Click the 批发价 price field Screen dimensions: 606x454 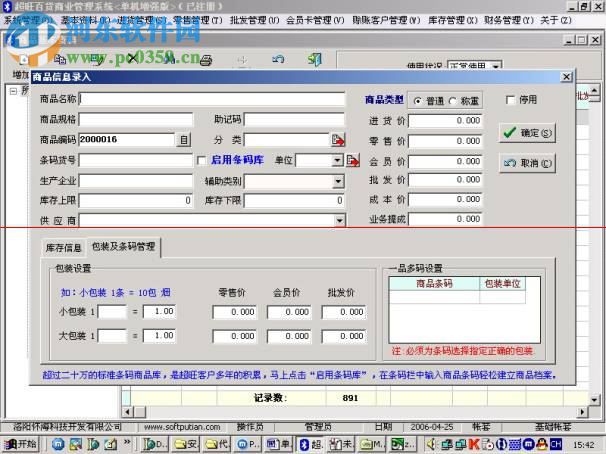(x=445, y=180)
